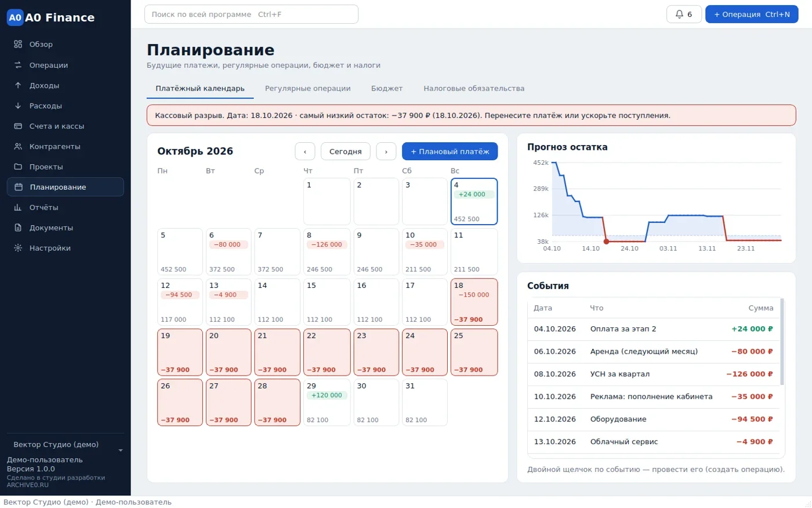Image resolution: width=812 pixels, height=508 pixels.
Task: Expand the Вектор Студио (демо) company dropdown
Action: point(65,445)
